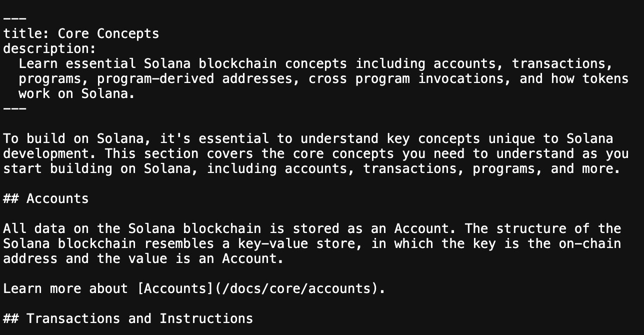Click the "## Accounts" heading
The image size is (644, 335).
coord(45,198)
